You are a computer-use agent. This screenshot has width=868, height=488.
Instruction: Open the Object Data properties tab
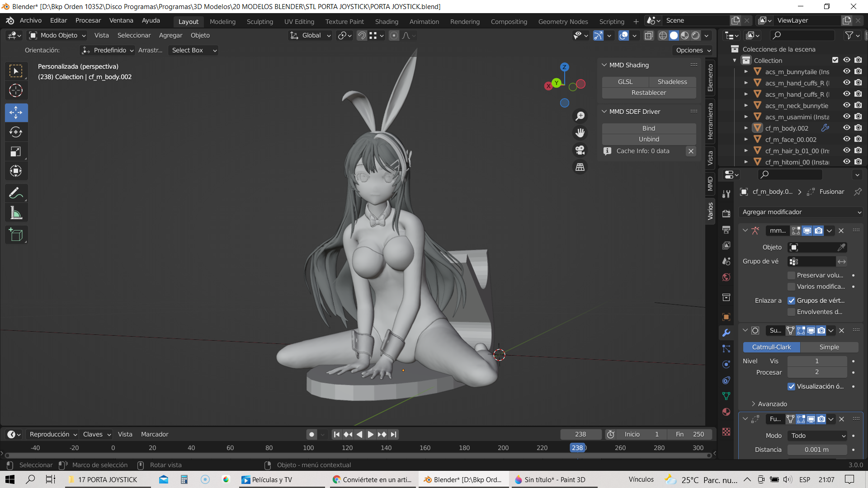click(726, 396)
